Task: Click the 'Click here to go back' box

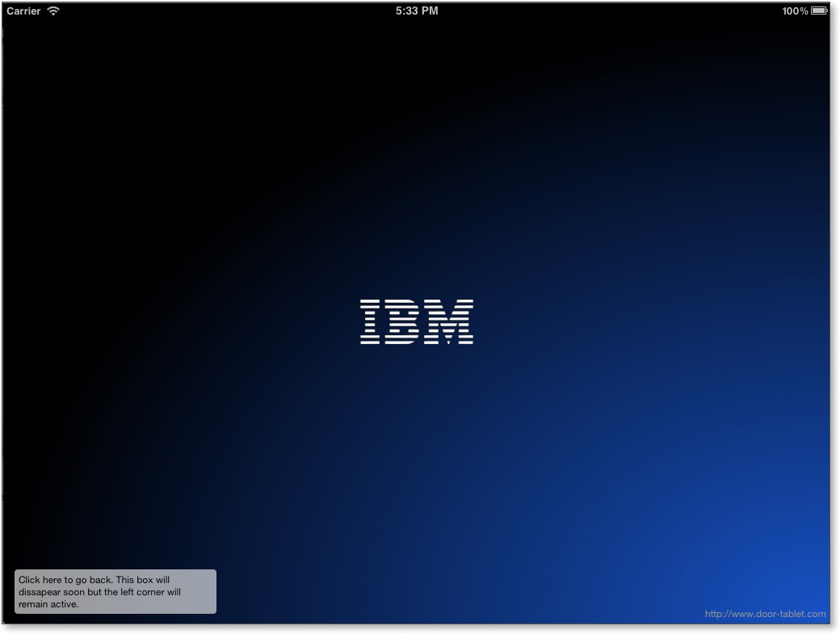Action: 115,592
